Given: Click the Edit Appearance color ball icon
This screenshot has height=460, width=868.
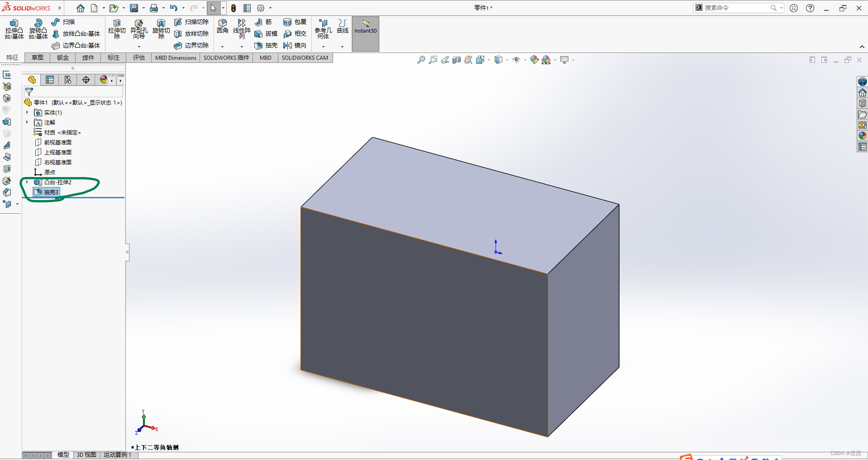Looking at the screenshot, I should [534, 60].
